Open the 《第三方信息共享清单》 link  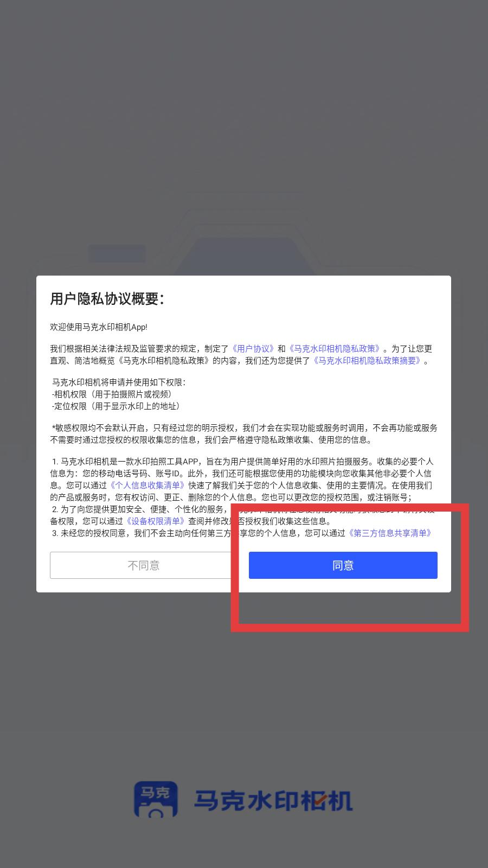pos(391,533)
